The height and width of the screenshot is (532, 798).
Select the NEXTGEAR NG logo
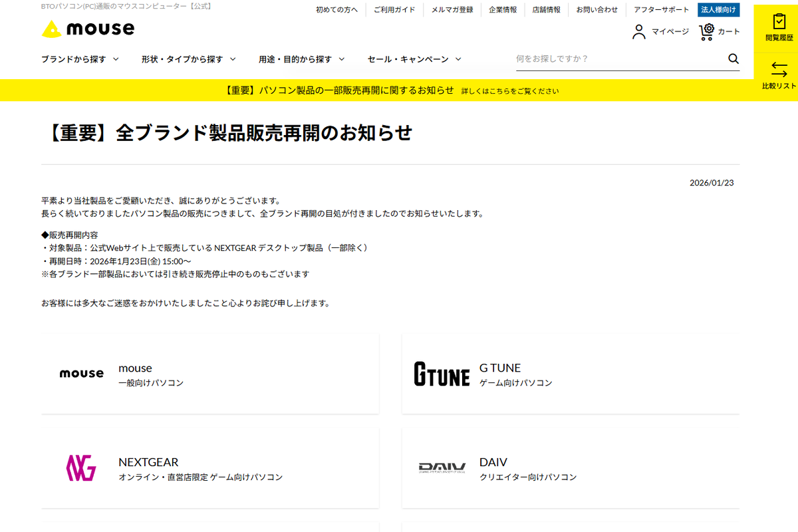tap(81, 467)
